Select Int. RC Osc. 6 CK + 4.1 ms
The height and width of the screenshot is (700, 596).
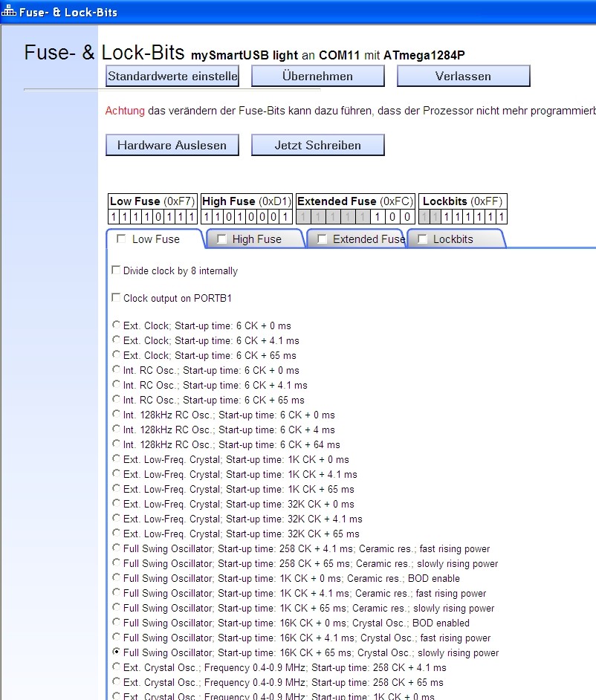coord(116,384)
